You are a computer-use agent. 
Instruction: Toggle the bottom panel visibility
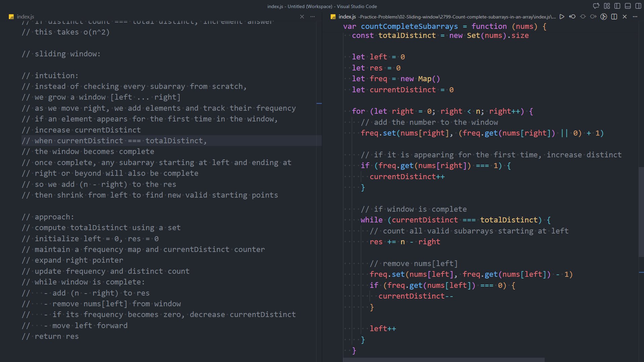click(628, 6)
